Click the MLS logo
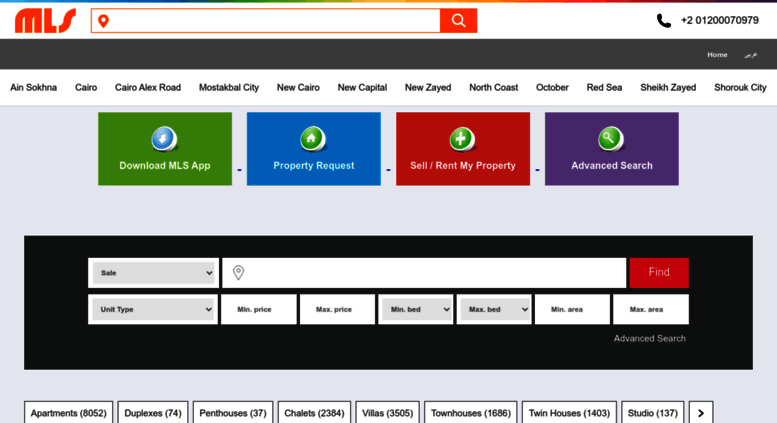The height and width of the screenshot is (423, 777). point(45,21)
